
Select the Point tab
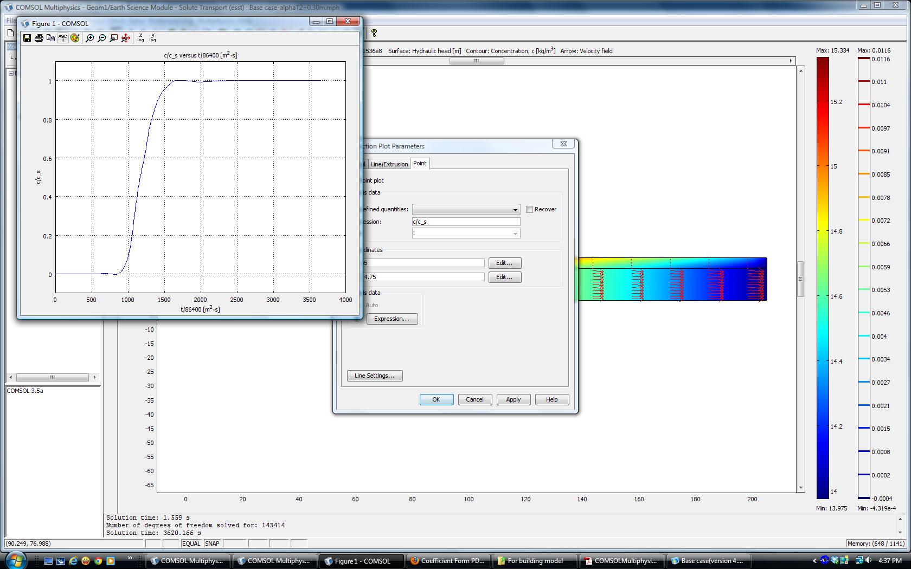click(x=420, y=164)
